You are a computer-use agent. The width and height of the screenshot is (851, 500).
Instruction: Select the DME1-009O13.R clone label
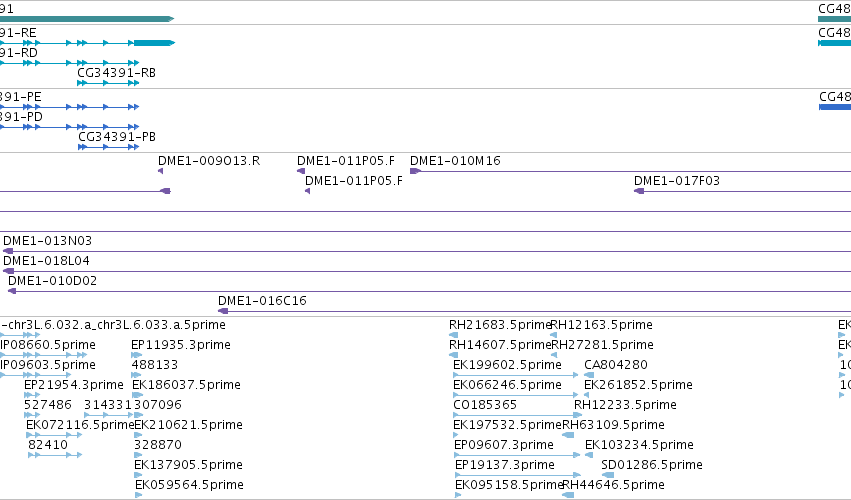209,161
